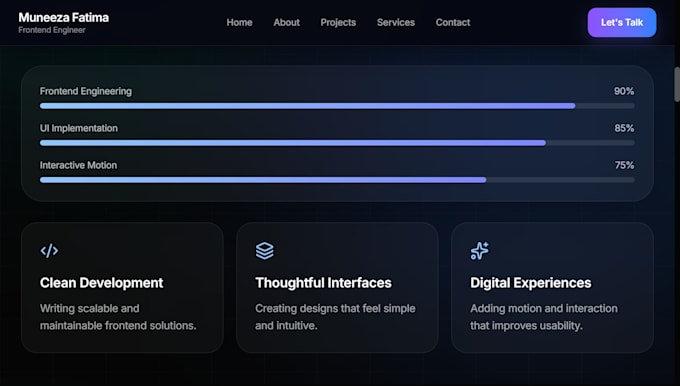This screenshot has height=386, width=680.
Task: Click the Clean Development heading
Action: tap(101, 283)
